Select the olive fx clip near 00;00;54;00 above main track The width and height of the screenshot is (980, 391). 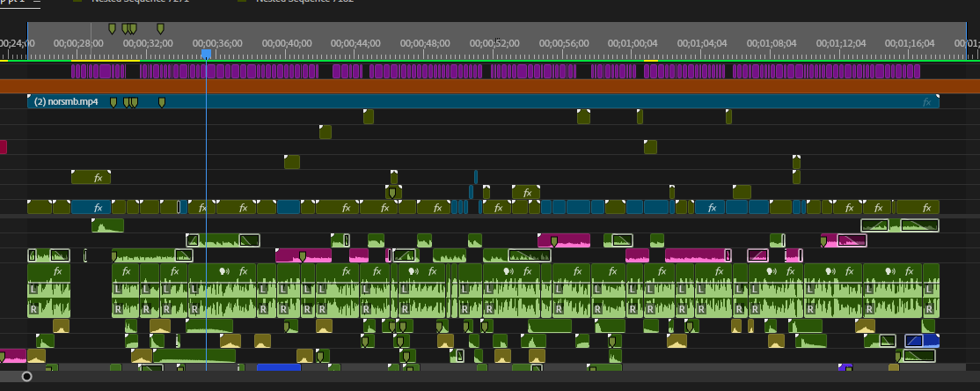[526, 192]
